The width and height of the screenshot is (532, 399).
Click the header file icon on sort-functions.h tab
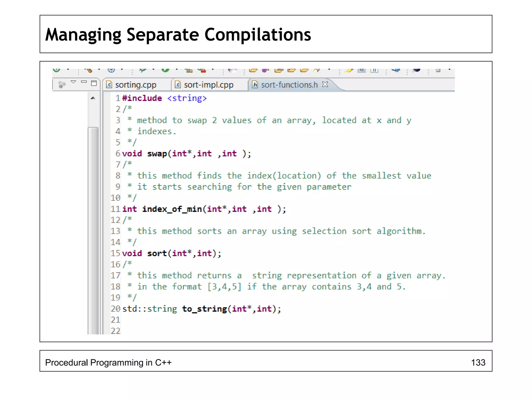(255, 85)
